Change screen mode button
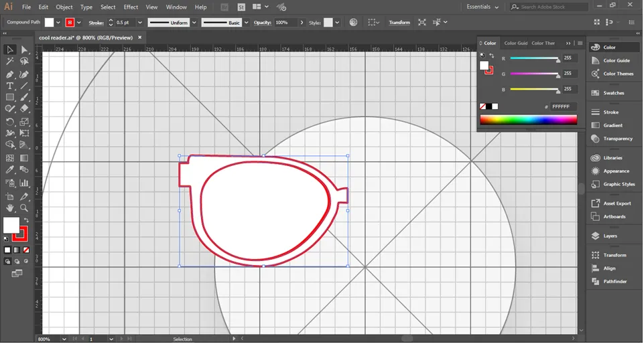This screenshot has height=344, width=644. pyautogui.click(x=17, y=274)
